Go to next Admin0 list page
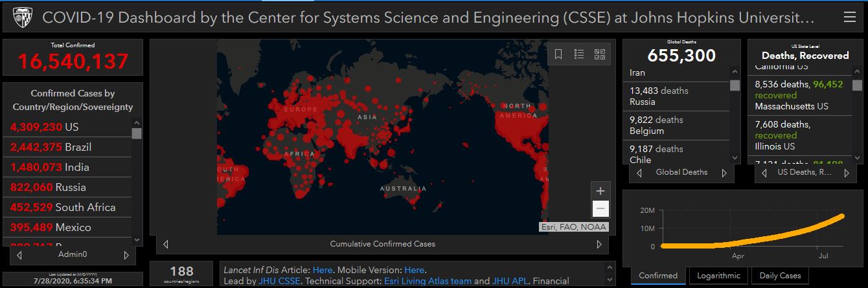Screen dimensions: 868x288 [126, 256]
